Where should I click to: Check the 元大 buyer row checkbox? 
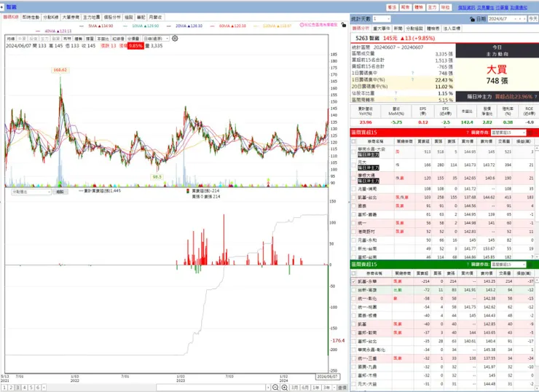[x=354, y=165]
